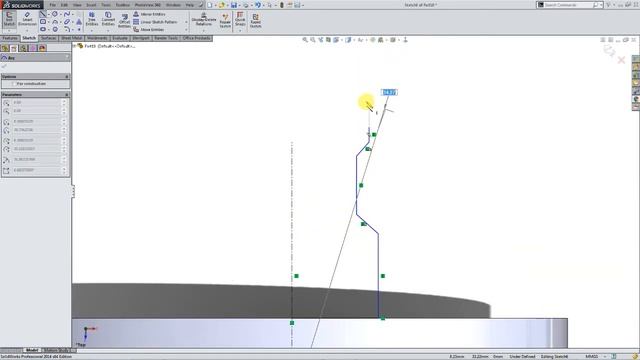Open the Edit menu
The height and width of the screenshot is (360, 640).
[x=64, y=5]
